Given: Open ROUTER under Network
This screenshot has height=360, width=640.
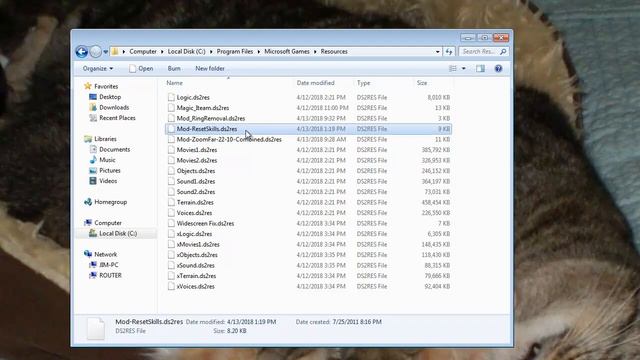Looking at the screenshot, I should coord(111,276).
